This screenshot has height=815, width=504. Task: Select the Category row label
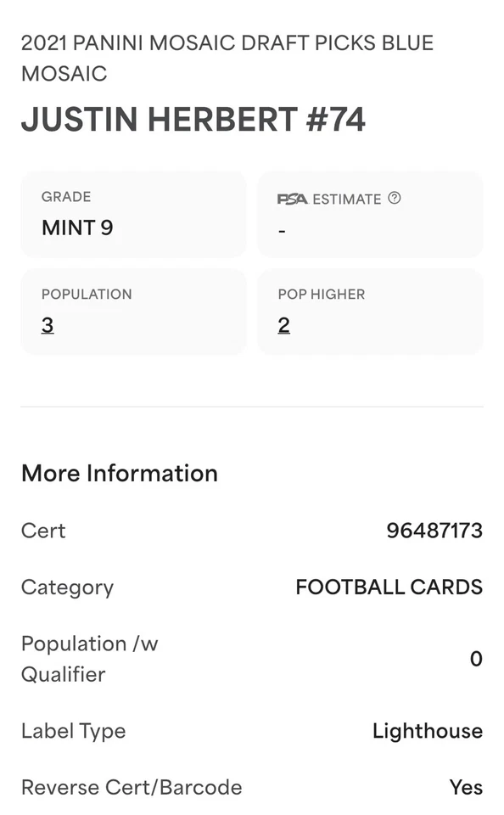(x=67, y=587)
